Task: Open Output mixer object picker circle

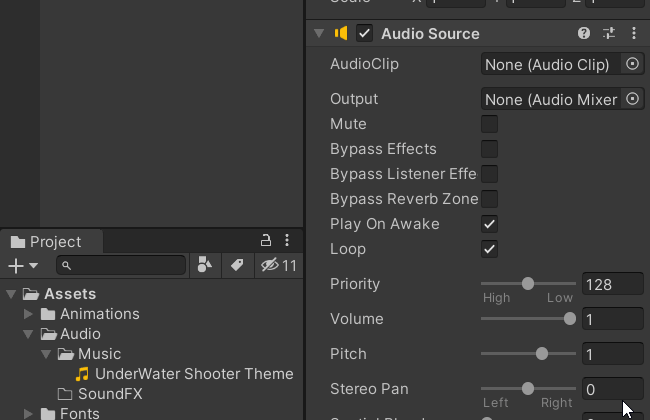Action: (x=632, y=99)
